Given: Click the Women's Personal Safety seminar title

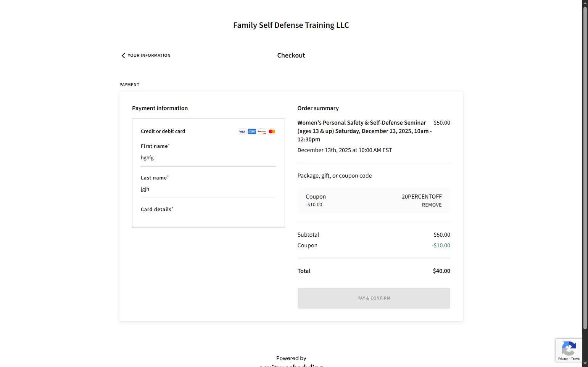Looking at the screenshot, I should 364,131.
